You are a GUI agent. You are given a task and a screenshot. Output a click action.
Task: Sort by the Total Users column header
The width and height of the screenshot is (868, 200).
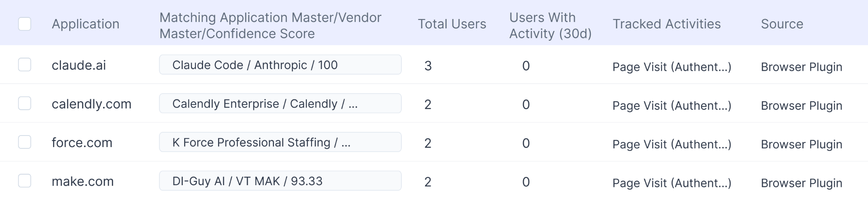pos(452,24)
